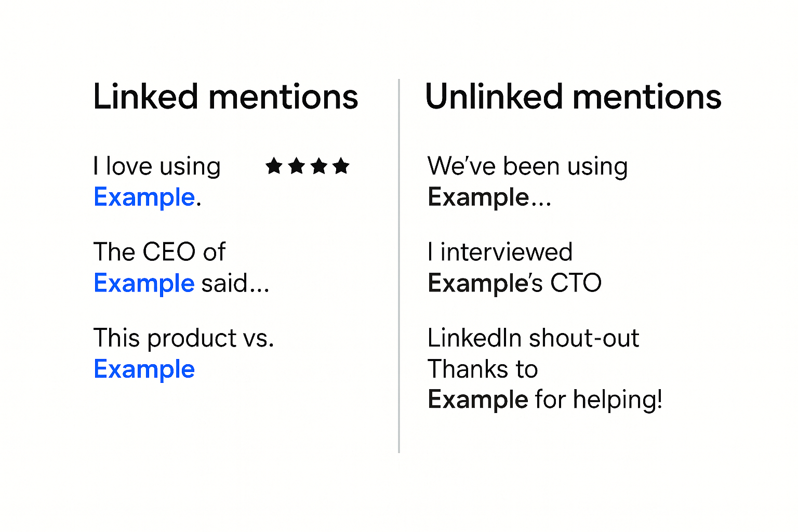Image resolution: width=798 pixels, height=532 pixels.
Task: Click the "The CEO of" text
Action: click(159, 252)
